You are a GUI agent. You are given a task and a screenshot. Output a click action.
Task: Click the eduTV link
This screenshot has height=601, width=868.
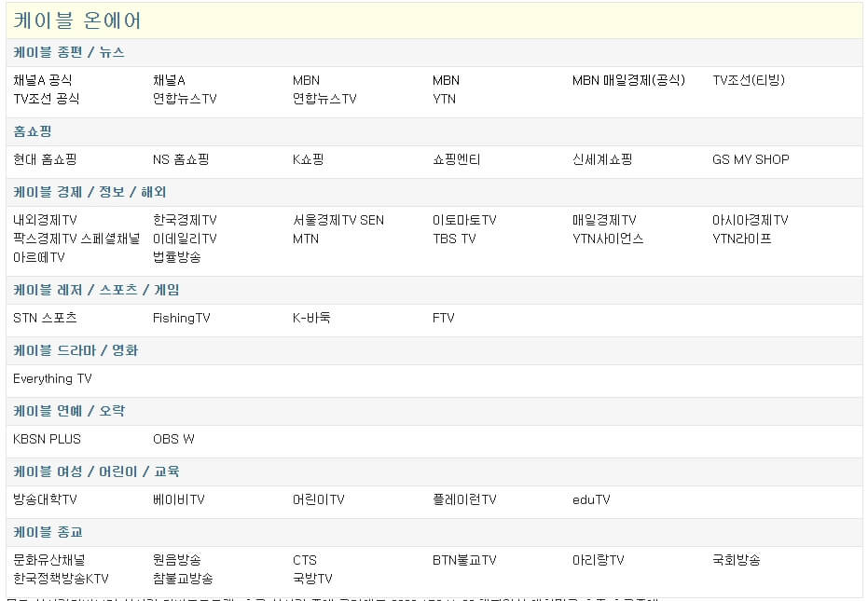point(591,499)
